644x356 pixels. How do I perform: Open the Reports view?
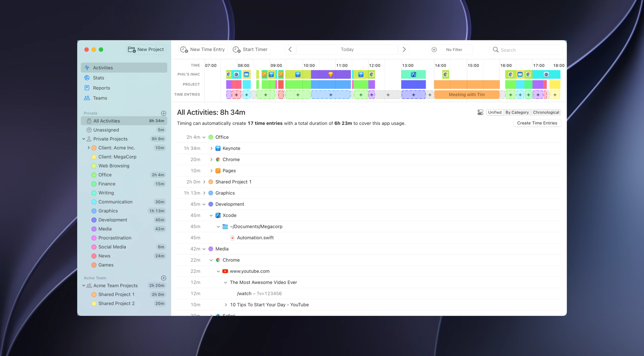tap(124, 88)
